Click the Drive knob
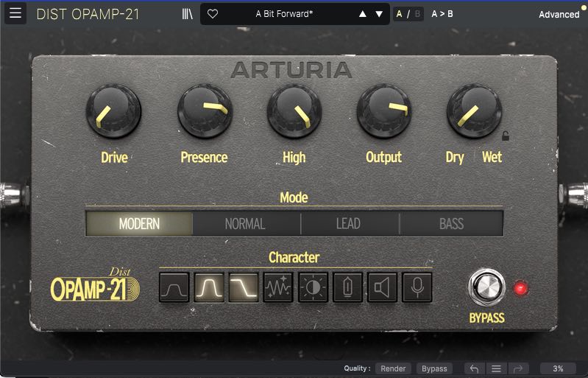588x378 pixels. tap(113, 111)
